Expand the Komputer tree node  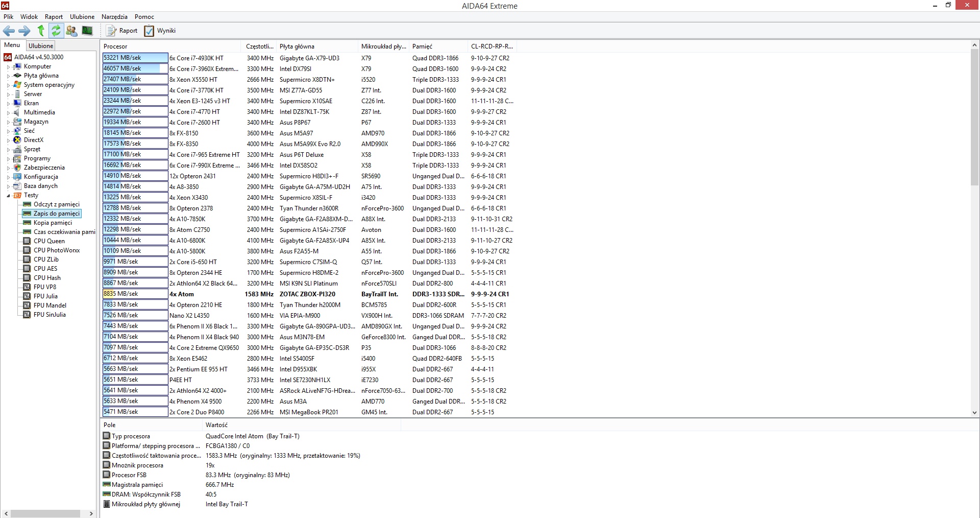tap(8, 67)
